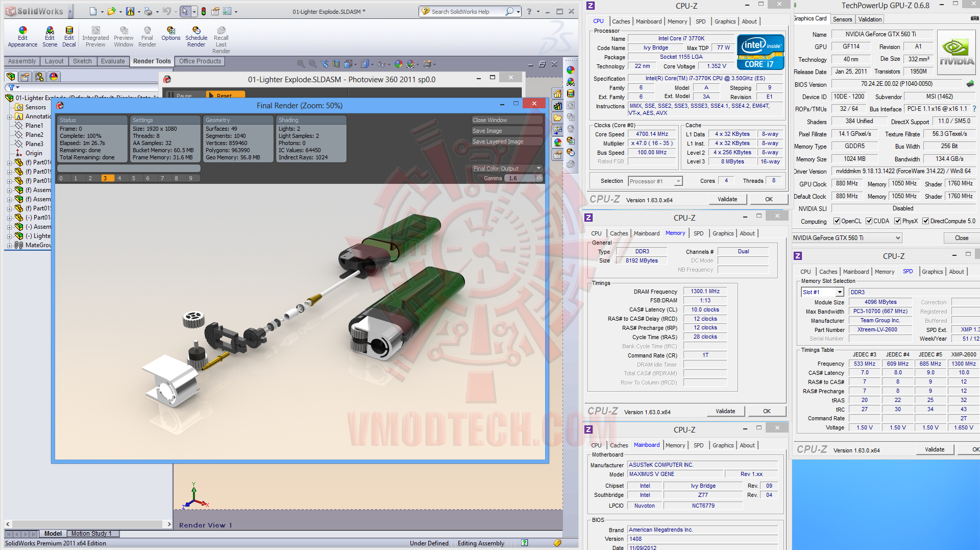Screen dimensions: 980x550
Task: Expand the MateGroup tree node
Action: coord(9,245)
